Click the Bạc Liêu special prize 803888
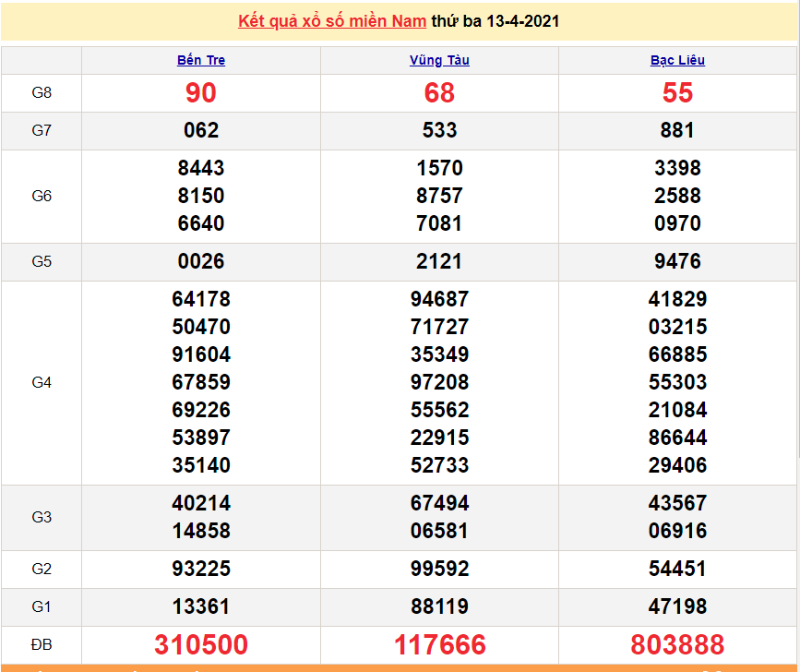 pos(677,644)
